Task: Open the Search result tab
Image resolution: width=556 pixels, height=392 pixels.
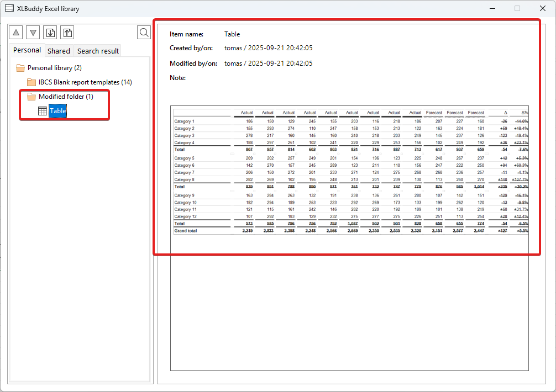Action: (98, 51)
